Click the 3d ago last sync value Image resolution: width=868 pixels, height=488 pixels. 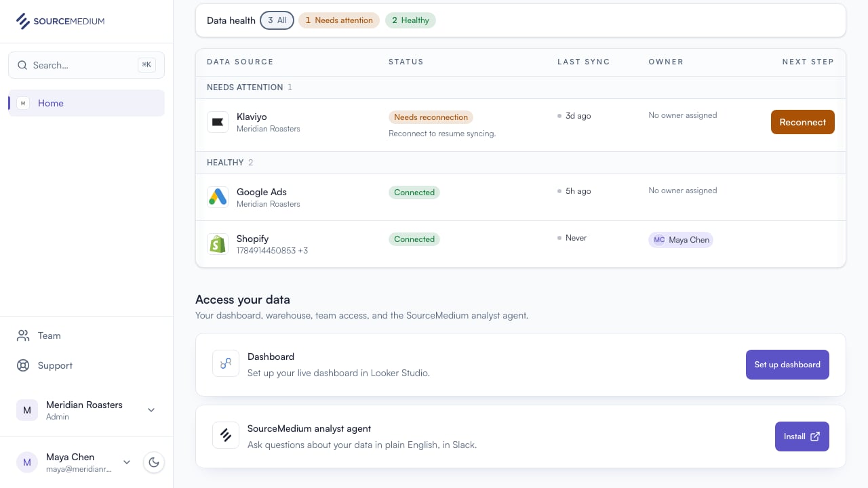578,116
